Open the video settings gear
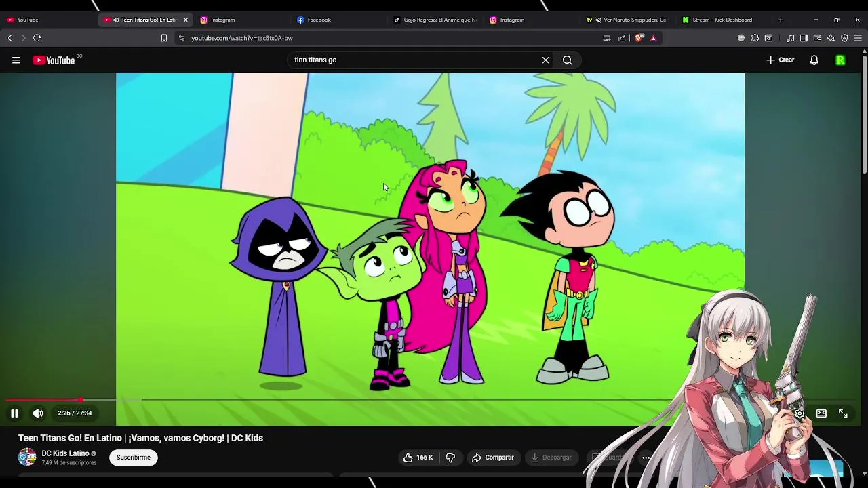Screen dimensions: 868x488 800,413
